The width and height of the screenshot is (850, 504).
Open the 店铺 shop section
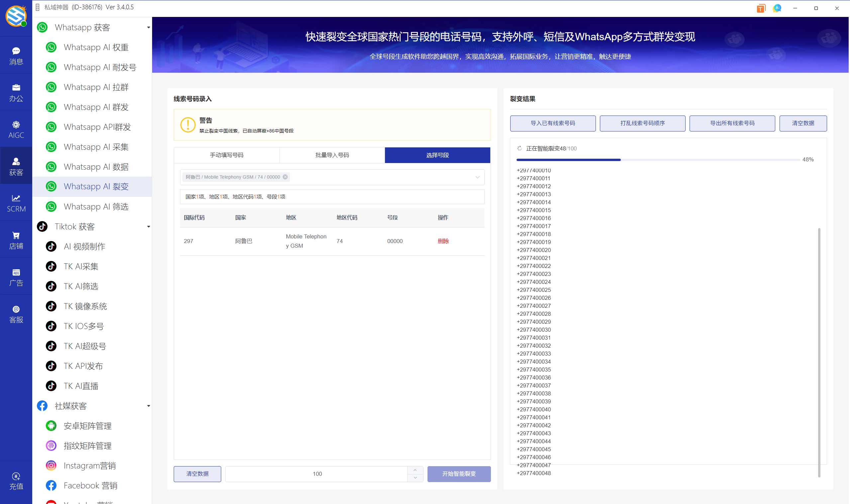tap(16, 239)
